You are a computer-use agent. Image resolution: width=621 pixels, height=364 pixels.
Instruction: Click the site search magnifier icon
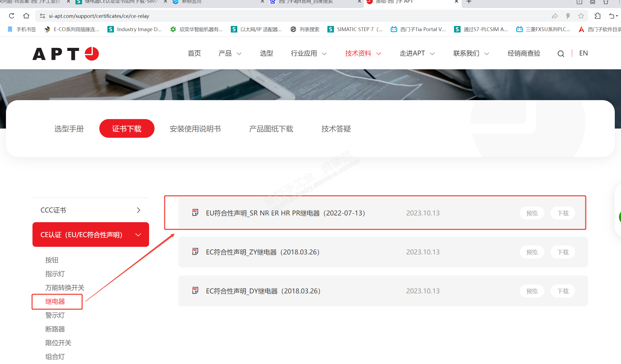coord(561,54)
